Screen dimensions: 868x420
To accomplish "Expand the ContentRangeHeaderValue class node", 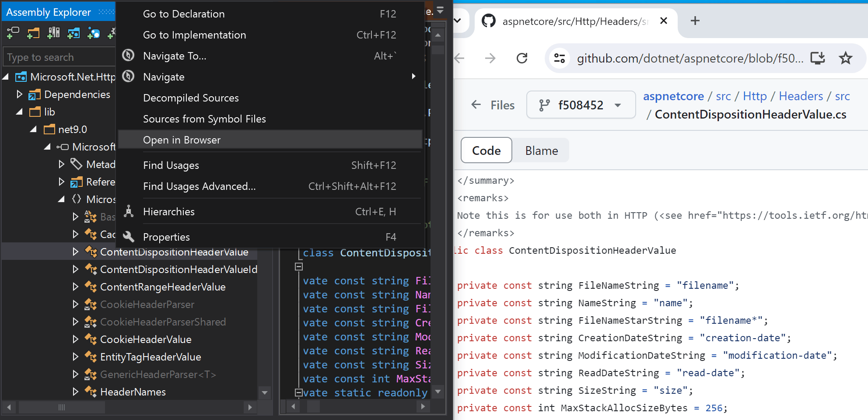I will tap(75, 287).
